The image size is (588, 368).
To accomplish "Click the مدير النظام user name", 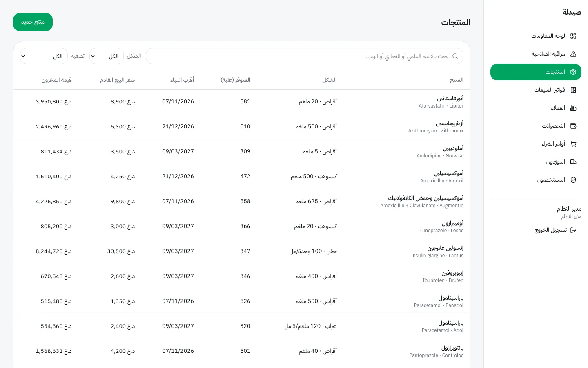I will tap(569, 209).
